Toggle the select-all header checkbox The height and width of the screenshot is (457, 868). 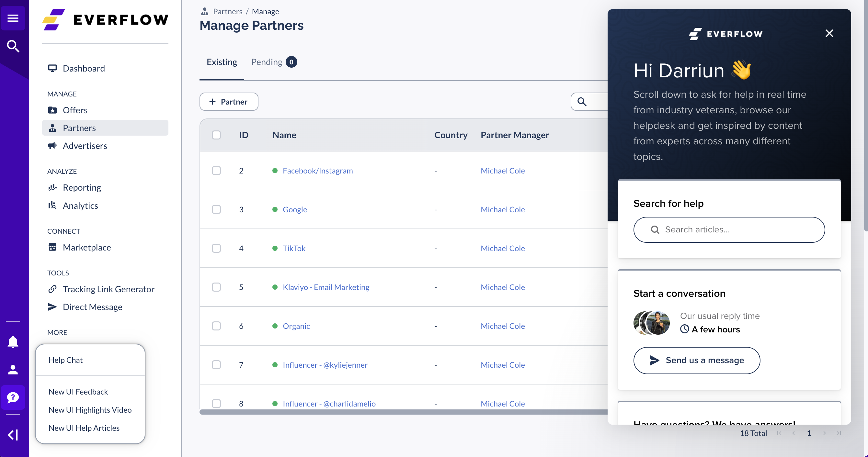click(216, 135)
